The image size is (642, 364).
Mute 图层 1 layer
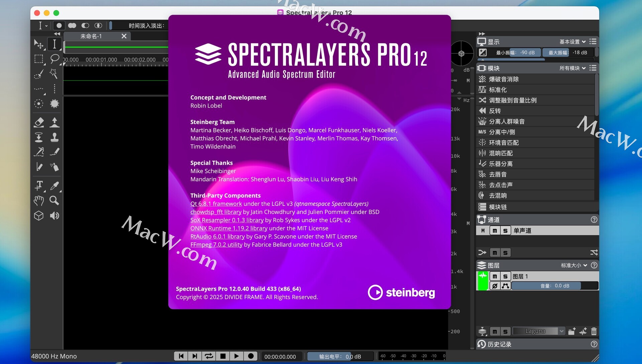pyautogui.click(x=495, y=276)
